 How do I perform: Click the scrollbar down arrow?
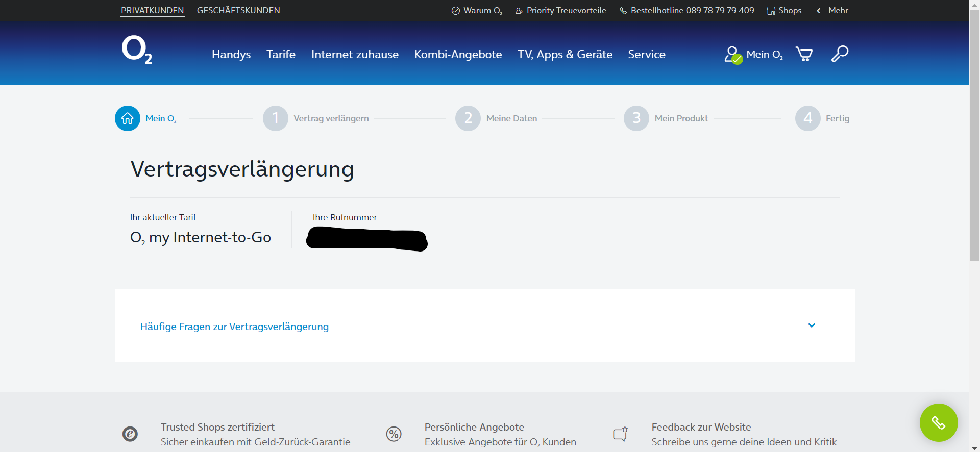[x=975, y=448]
